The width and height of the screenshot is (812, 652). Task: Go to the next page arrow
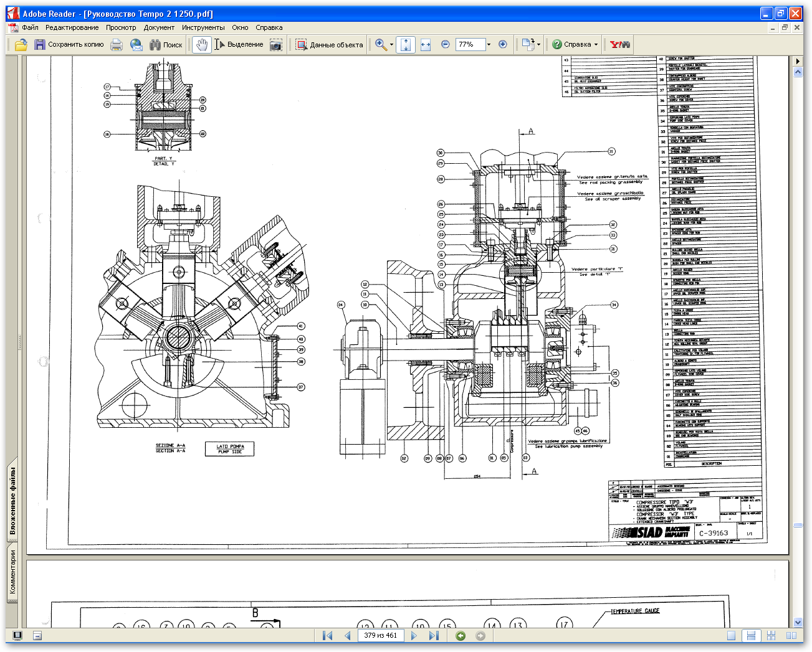point(414,635)
